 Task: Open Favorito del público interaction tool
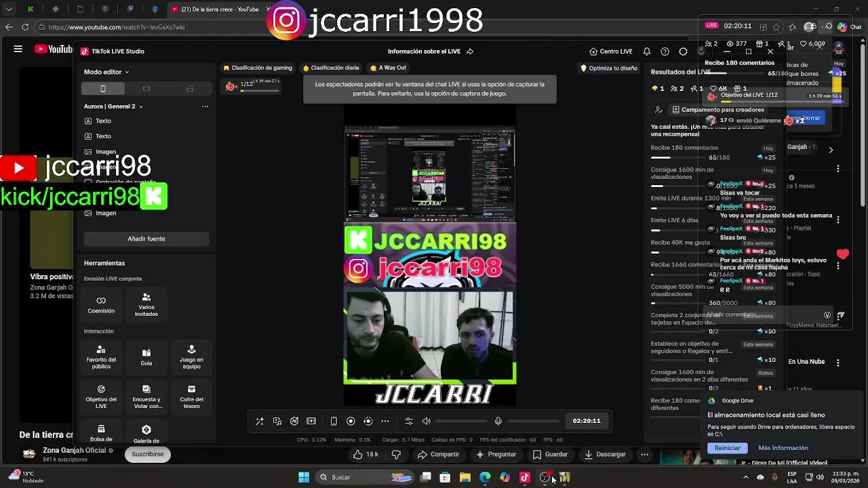pos(101,357)
